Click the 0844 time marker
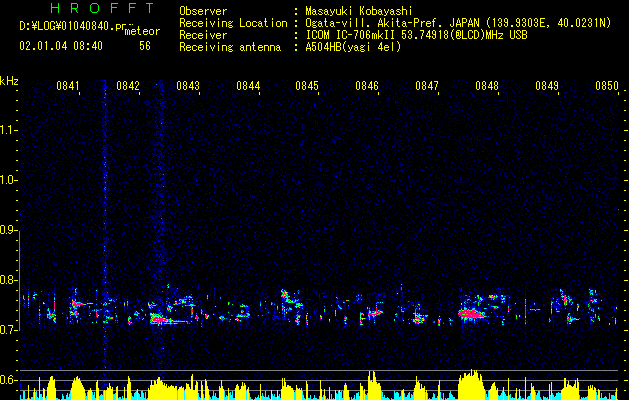 (248, 86)
